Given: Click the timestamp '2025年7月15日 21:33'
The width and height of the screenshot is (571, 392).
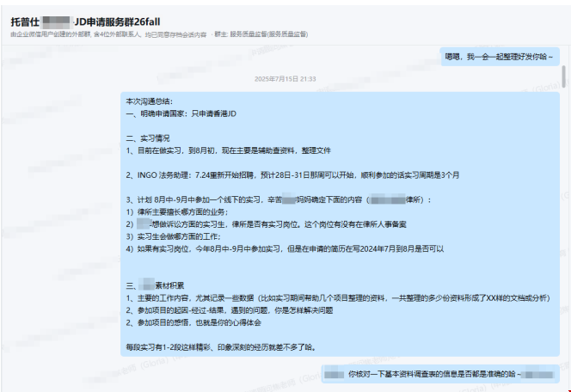Looking at the screenshot, I should pyautogui.click(x=285, y=78).
